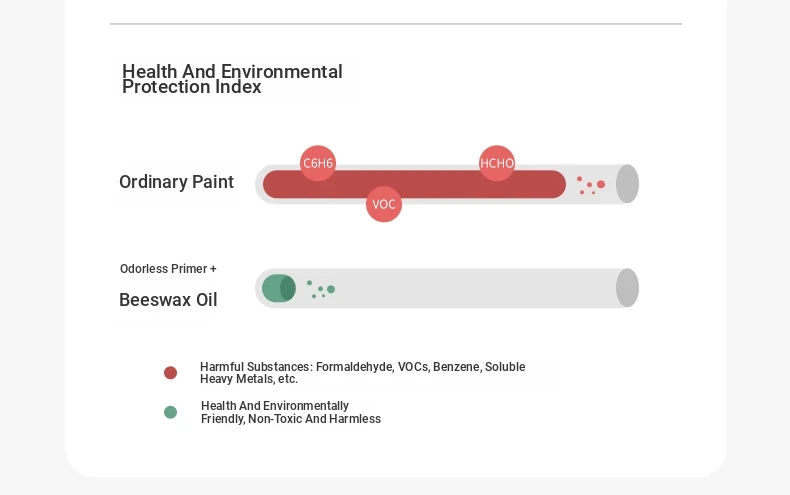This screenshot has width=790, height=495.
Task: Select the green eco-friendly legend dot
Action: (x=170, y=412)
